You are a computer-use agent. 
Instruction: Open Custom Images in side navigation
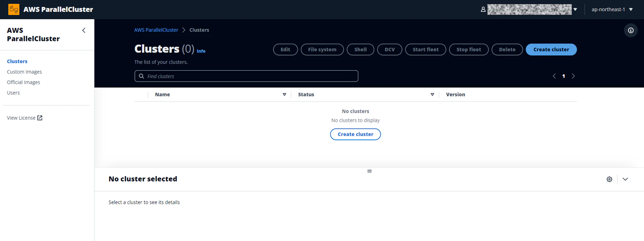click(x=24, y=72)
